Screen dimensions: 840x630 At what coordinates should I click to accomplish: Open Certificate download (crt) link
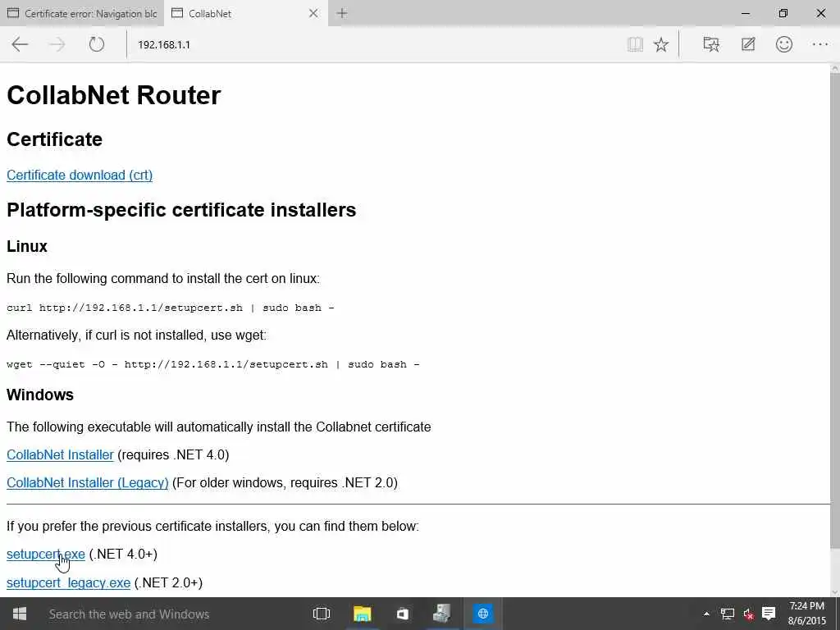(x=80, y=176)
